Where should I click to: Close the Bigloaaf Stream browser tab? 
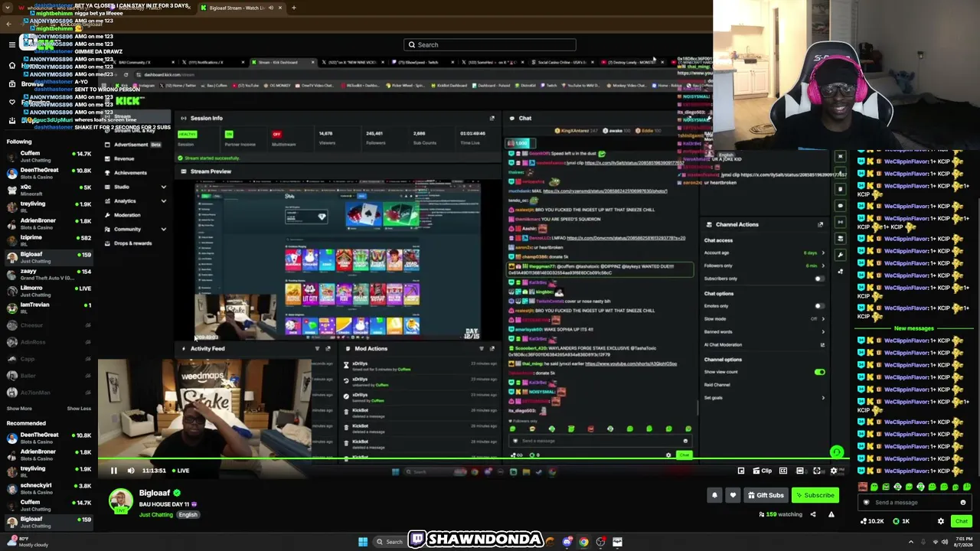point(280,8)
